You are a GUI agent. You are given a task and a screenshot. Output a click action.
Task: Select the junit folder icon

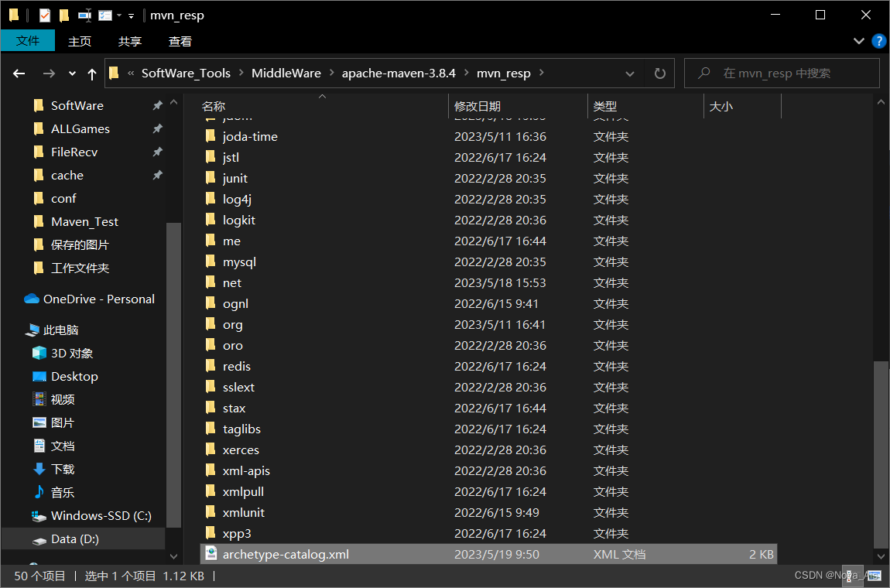tap(211, 178)
